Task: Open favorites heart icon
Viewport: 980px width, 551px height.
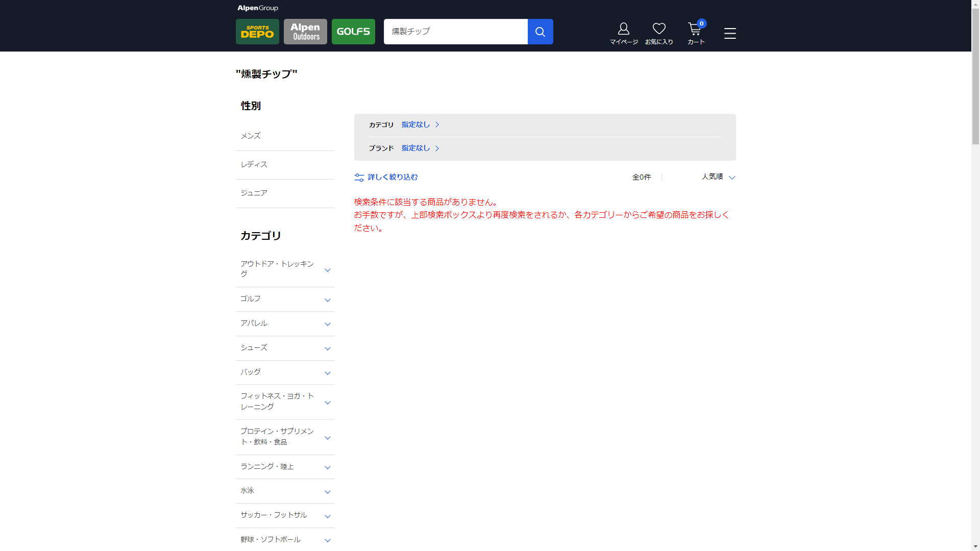Action: pyautogui.click(x=658, y=34)
